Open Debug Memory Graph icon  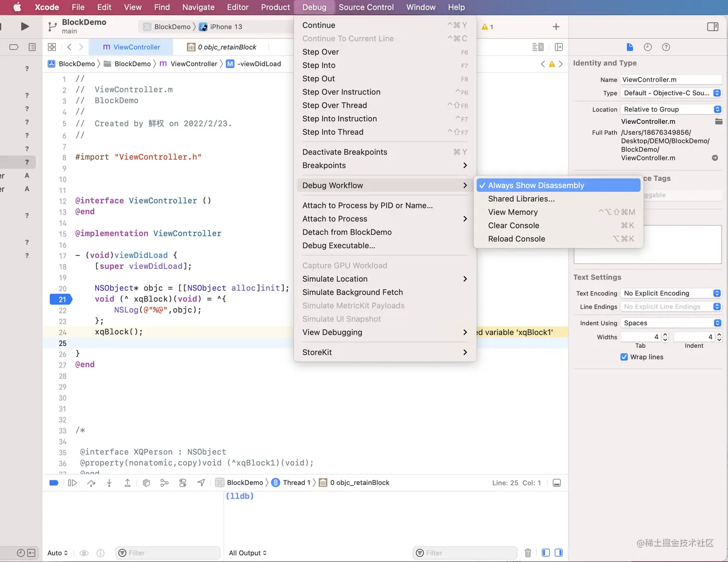164,483
